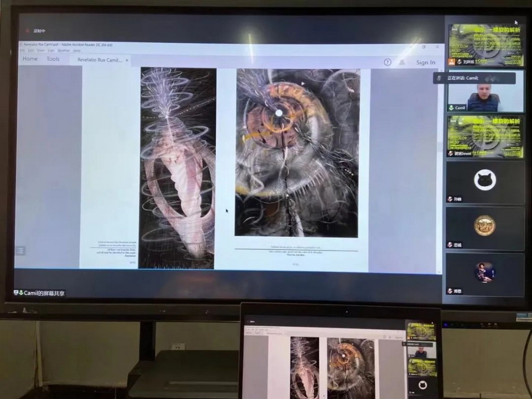
Task: Open the View menu in Acrobat Reader
Action: [x=41, y=50]
